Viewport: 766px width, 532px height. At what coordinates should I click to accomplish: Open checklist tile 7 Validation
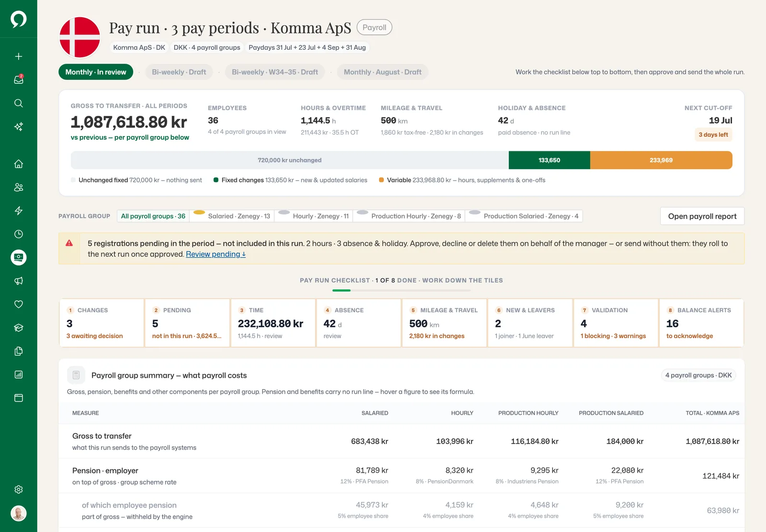pos(616,323)
